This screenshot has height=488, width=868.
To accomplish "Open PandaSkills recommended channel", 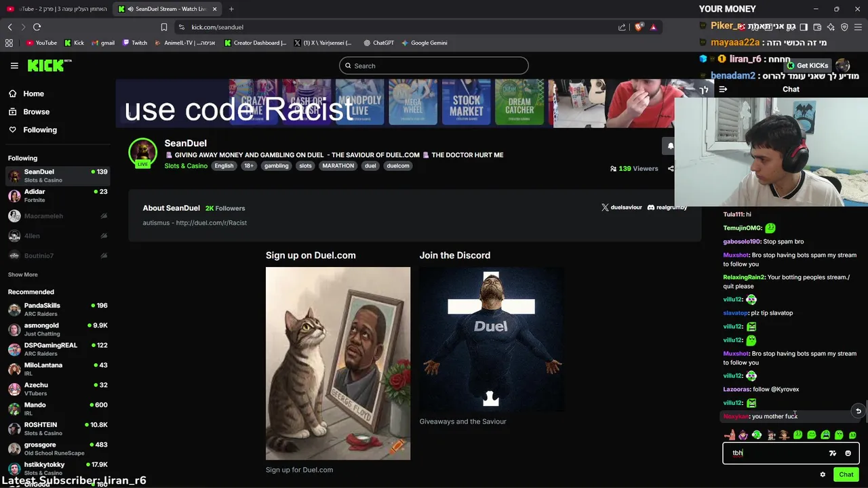I will tap(58, 310).
